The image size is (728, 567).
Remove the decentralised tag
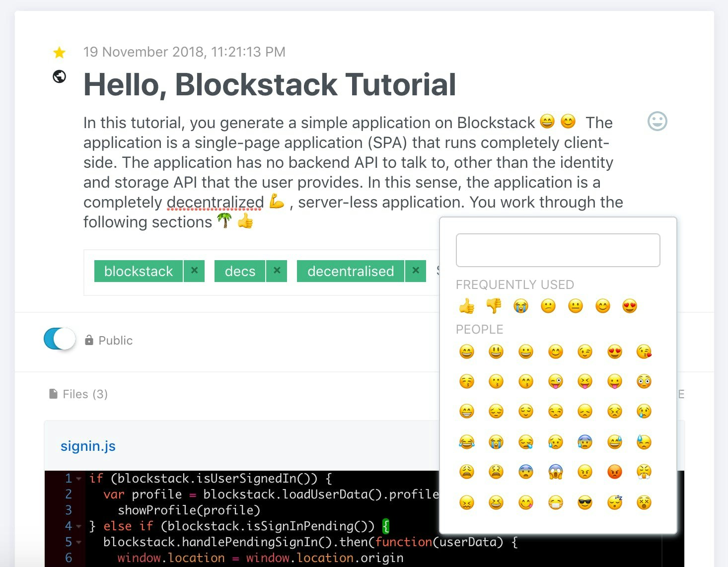416,271
